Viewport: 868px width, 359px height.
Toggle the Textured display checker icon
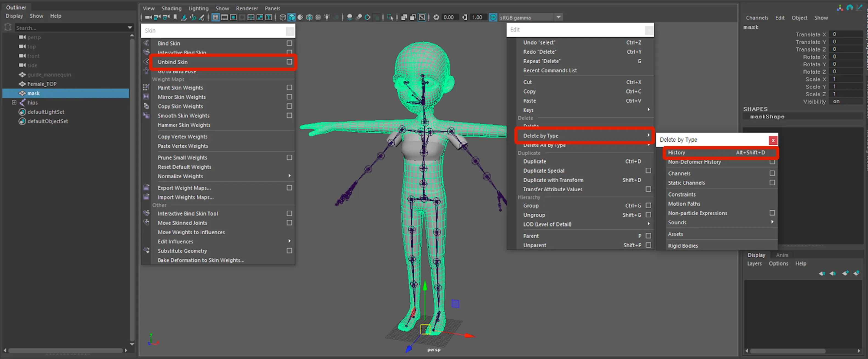click(x=318, y=17)
